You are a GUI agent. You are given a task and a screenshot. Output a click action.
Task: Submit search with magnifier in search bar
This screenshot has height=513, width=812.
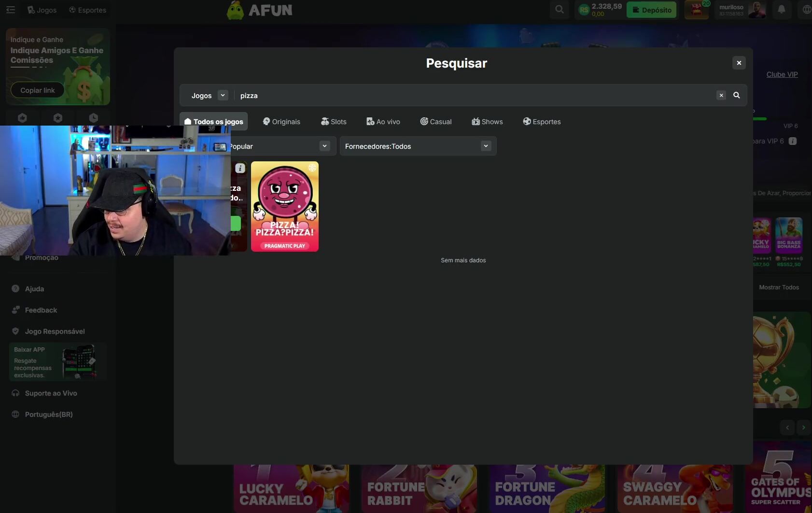737,95
